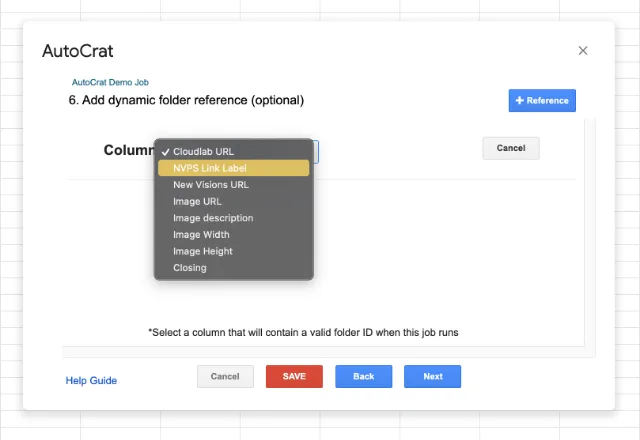
Task: Click the blue + Reference button
Action: pyautogui.click(x=542, y=100)
